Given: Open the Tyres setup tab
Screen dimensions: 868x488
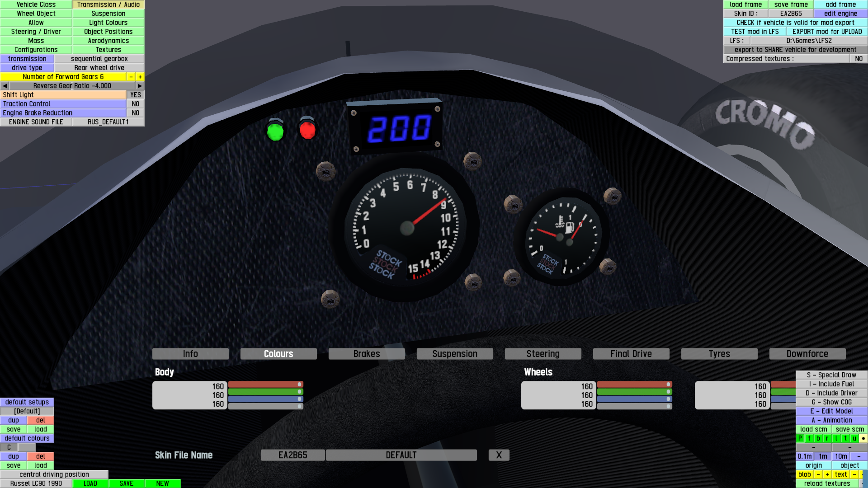Looking at the screenshot, I should (719, 354).
